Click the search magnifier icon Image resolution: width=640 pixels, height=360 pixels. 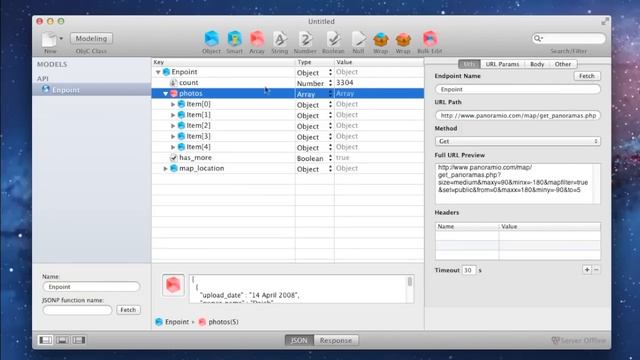click(538, 38)
